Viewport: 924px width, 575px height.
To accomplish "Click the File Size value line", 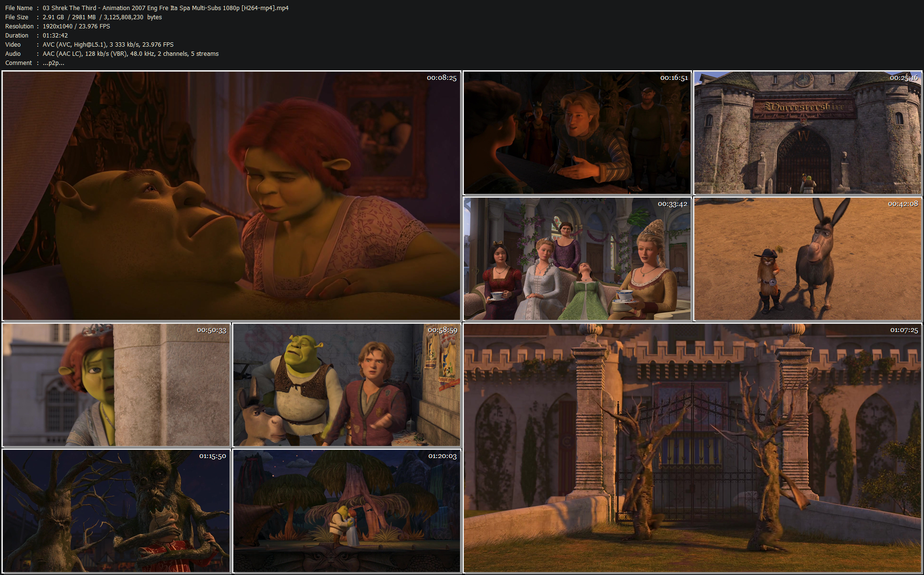I will 102,17.
